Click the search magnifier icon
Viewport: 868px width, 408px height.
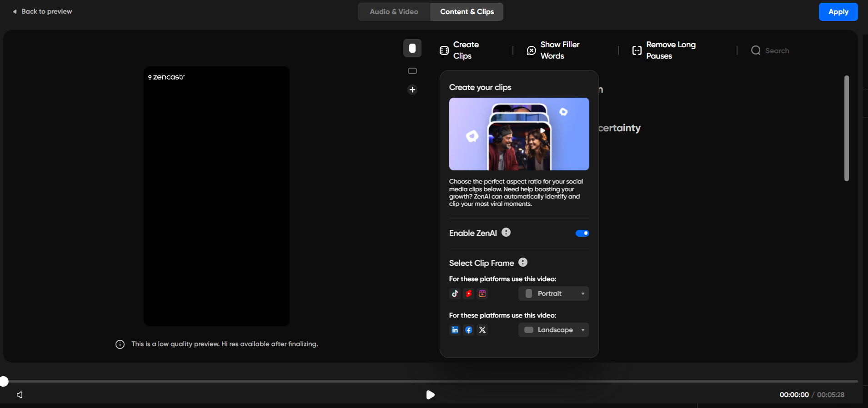point(756,50)
